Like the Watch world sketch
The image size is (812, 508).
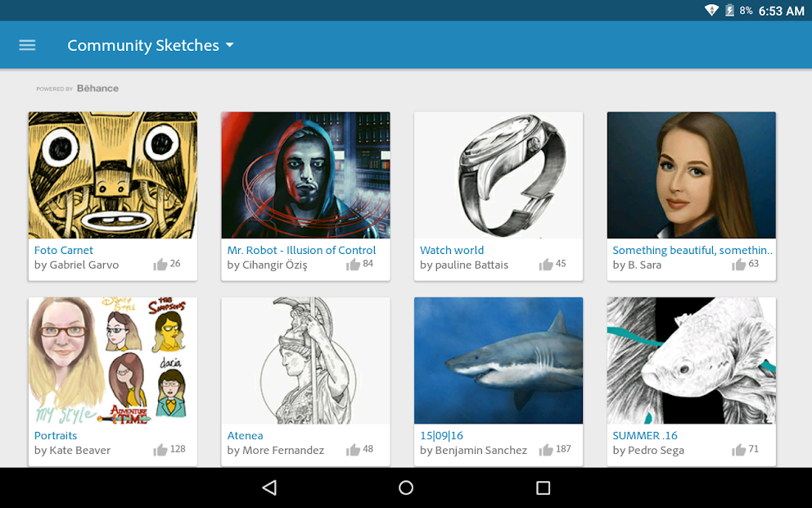click(546, 264)
